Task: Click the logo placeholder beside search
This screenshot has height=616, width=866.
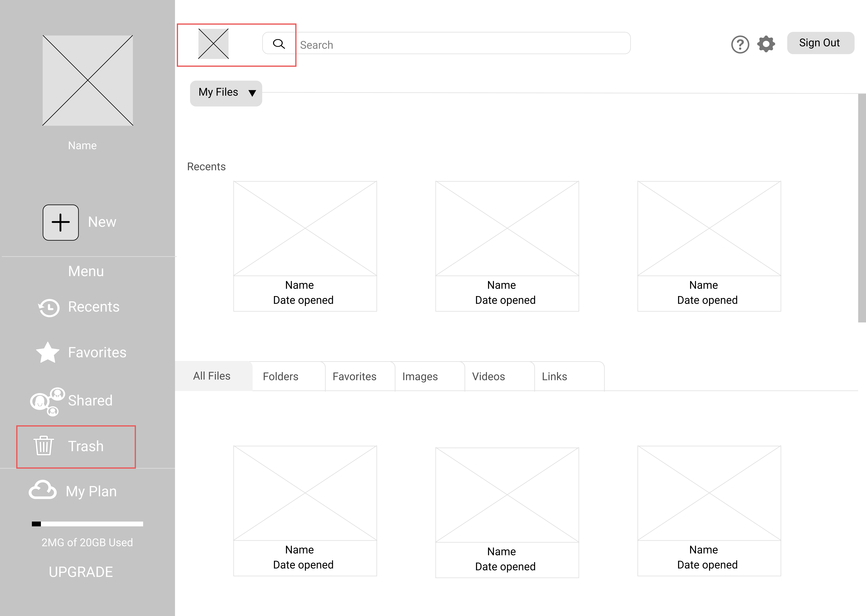Action: 213,44
